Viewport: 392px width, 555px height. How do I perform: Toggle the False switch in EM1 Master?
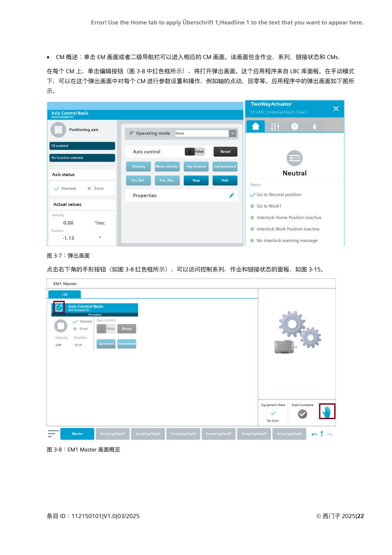pos(106,329)
